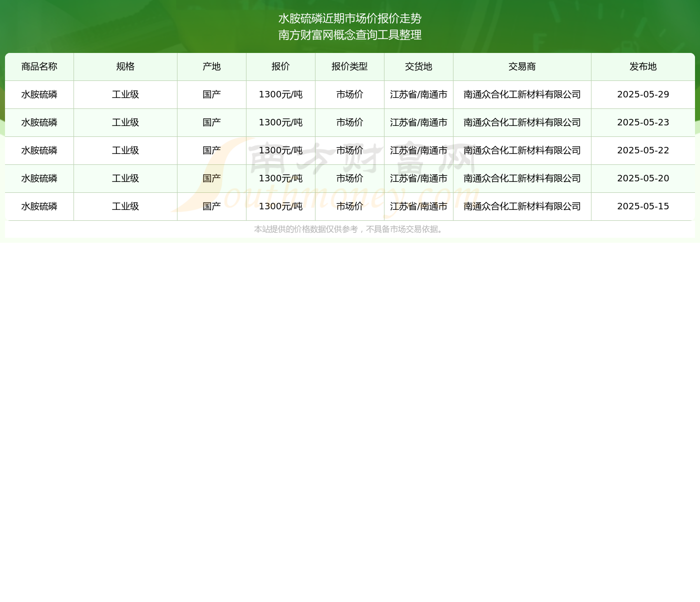Click 国产 in the 2025-05-20 row
Viewport: 700px width, 602px height.
tap(211, 178)
